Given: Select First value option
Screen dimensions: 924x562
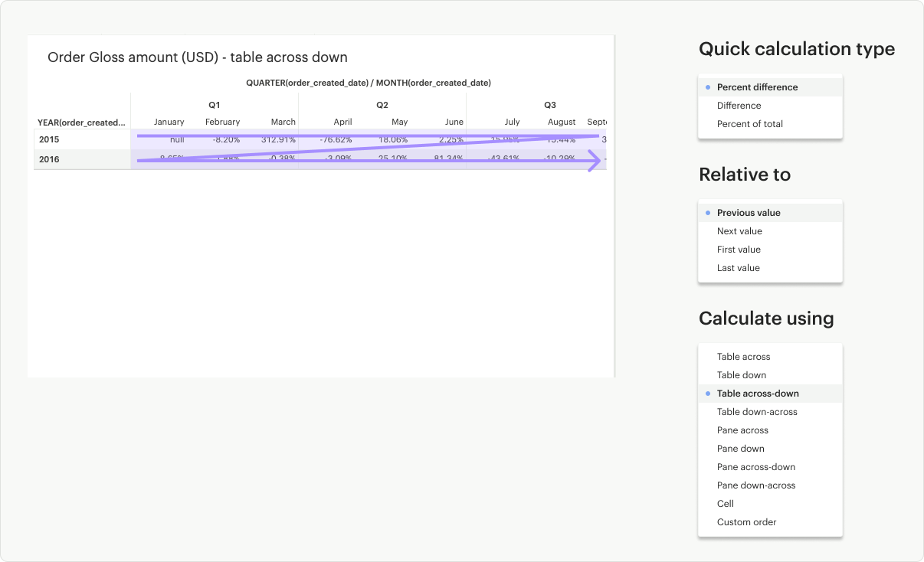Looking at the screenshot, I should tap(739, 250).
